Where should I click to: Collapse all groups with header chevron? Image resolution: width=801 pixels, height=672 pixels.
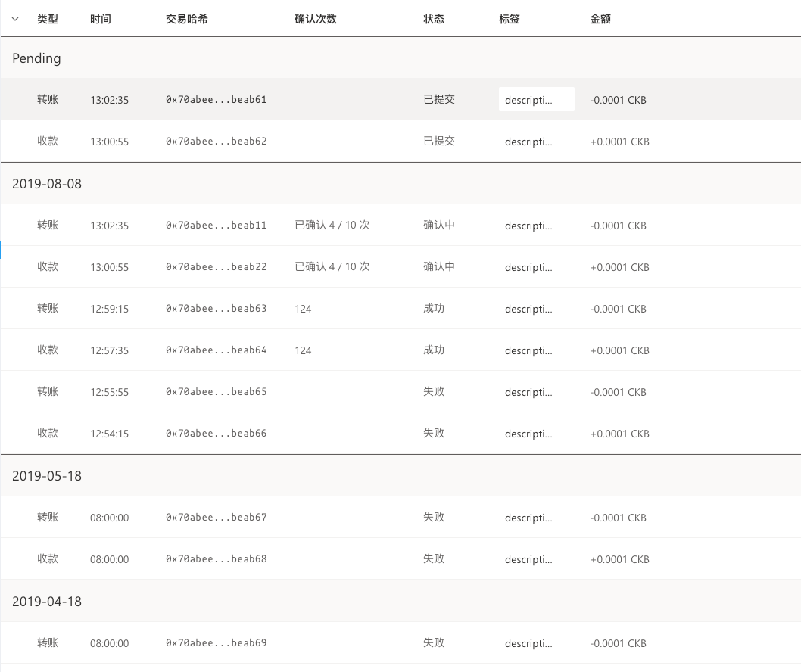15,19
